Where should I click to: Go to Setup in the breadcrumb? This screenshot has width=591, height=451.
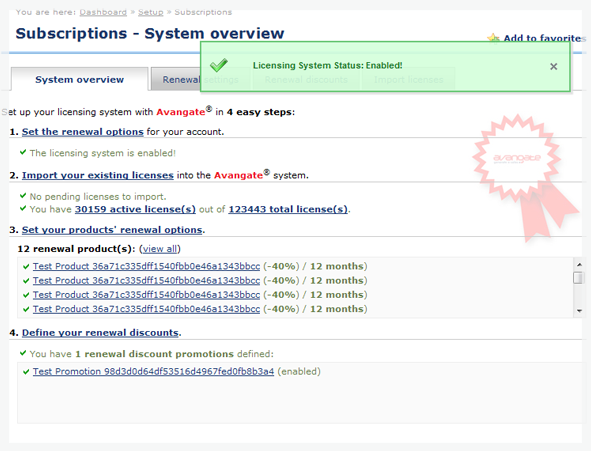pos(150,12)
